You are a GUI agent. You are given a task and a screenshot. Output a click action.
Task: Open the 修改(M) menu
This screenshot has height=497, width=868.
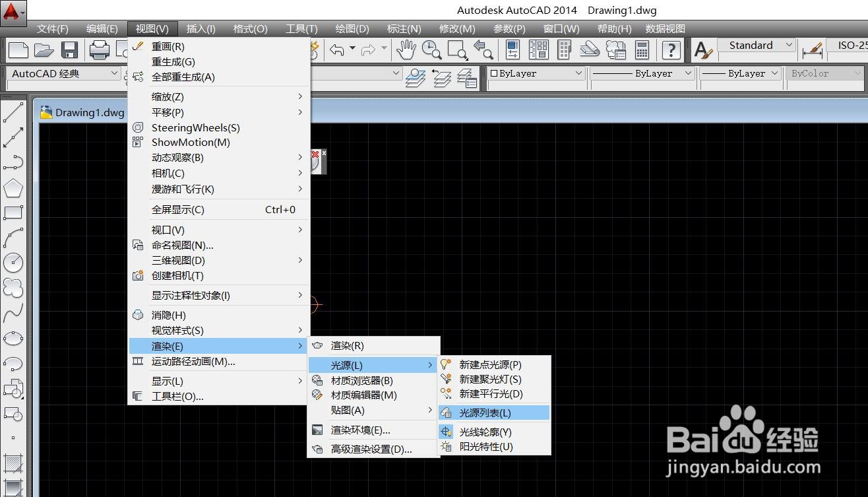click(x=457, y=29)
